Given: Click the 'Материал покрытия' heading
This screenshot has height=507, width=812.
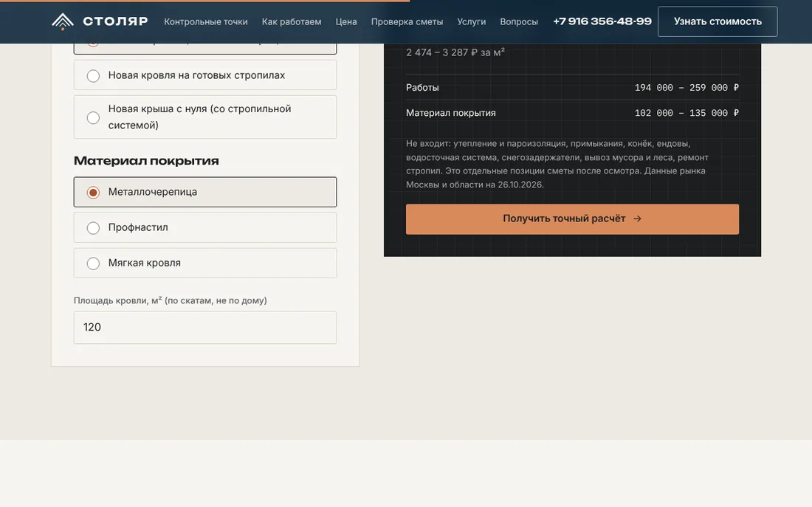Looking at the screenshot, I should [146, 161].
